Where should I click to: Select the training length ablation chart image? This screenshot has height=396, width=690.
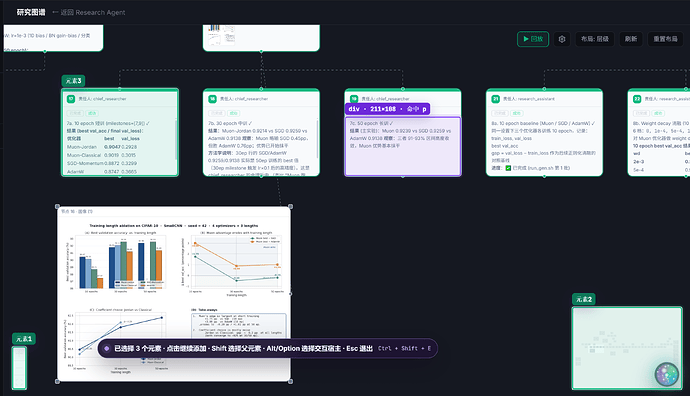coord(174,294)
